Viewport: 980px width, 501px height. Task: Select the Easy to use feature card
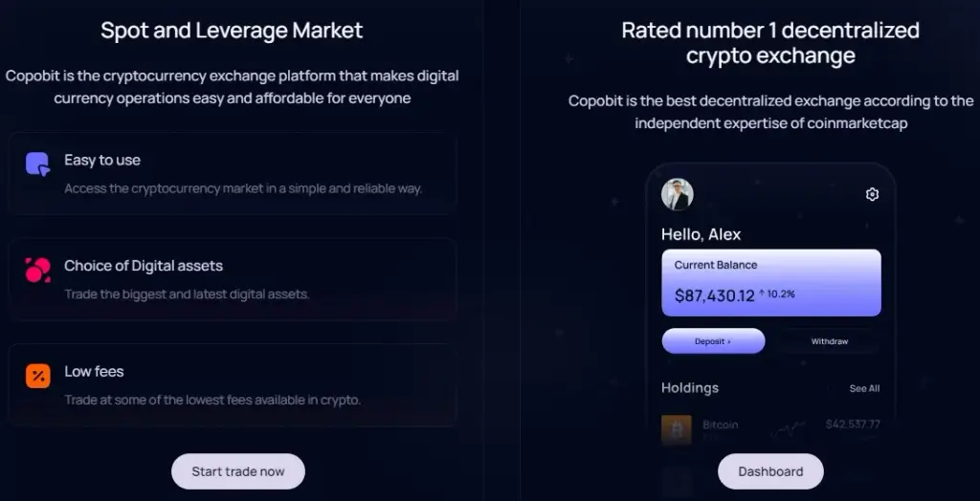click(x=232, y=174)
